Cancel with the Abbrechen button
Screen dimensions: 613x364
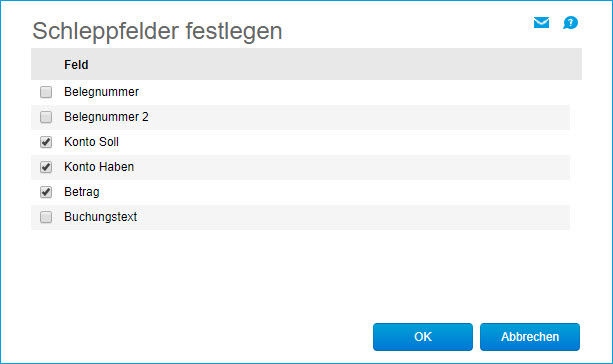(x=530, y=337)
